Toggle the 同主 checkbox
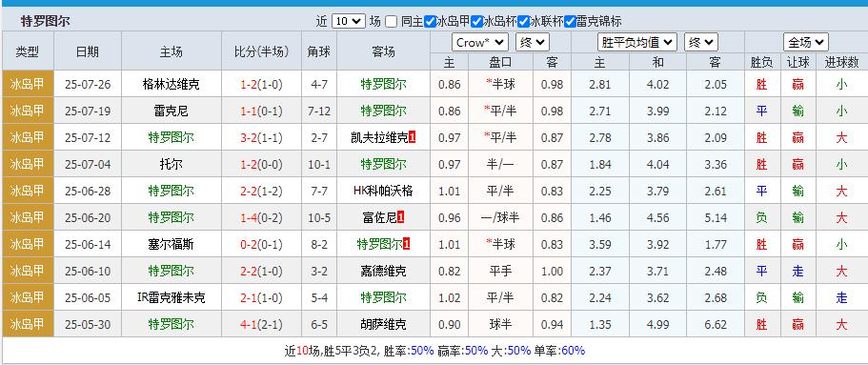The height and width of the screenshot is (365, 868). [391, 22]
